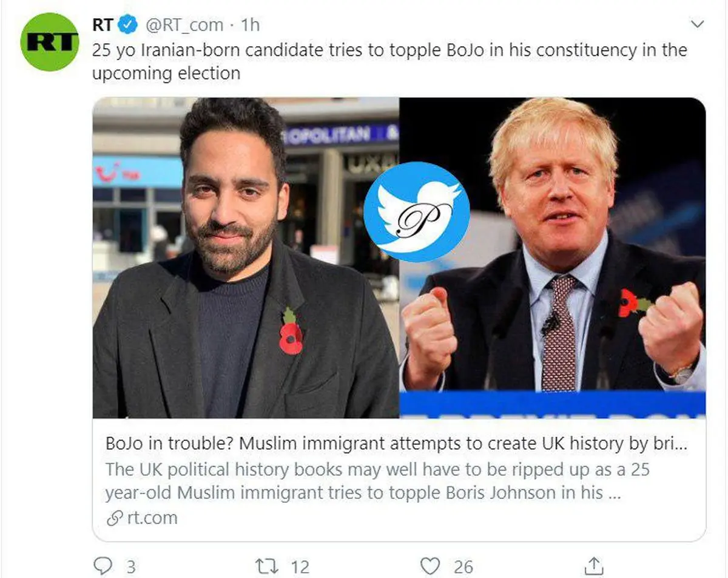This screenshot has height=578, width=728.
Task: Like the tweet with the heart icon
Action: [x=430, y=566]
